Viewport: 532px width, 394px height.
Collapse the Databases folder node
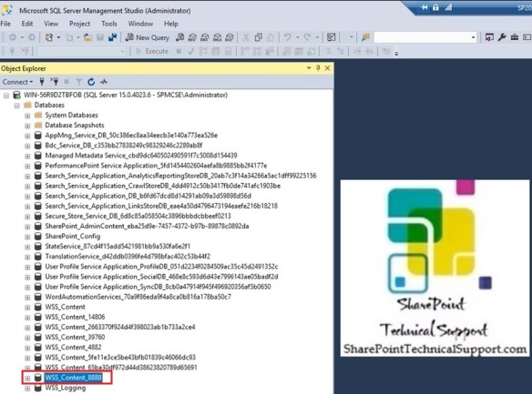tap(16, 106)
